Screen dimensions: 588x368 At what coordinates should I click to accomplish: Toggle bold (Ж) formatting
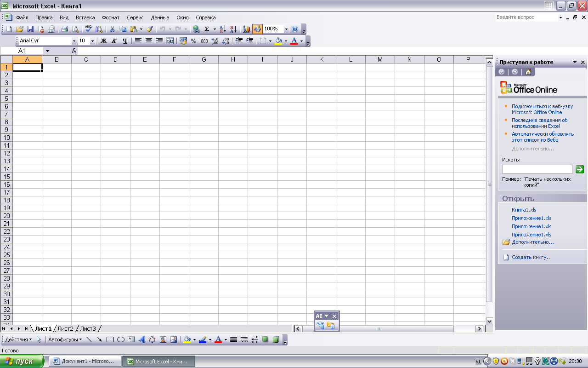[104, 41]
